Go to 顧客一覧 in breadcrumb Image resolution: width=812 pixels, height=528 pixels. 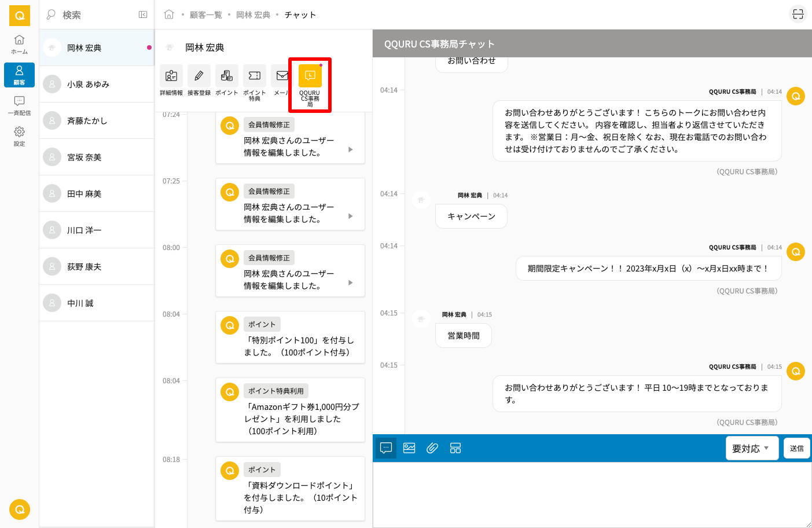tap(206, 15)
